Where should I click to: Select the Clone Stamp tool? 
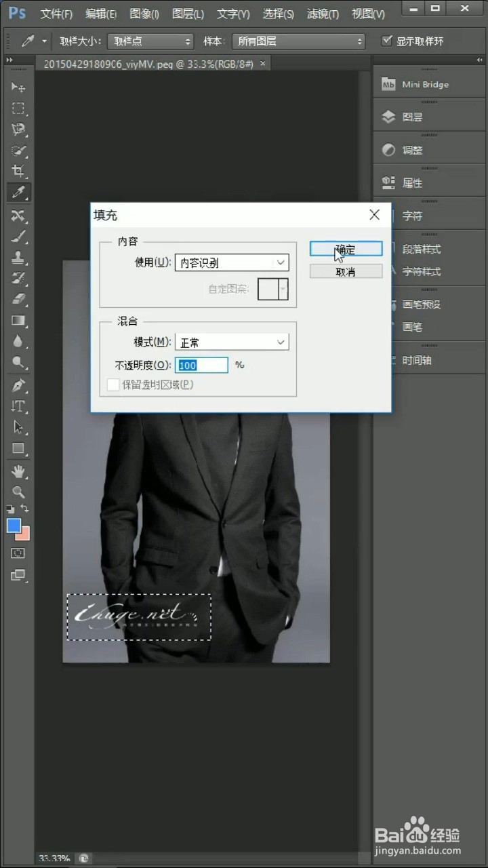18,257
